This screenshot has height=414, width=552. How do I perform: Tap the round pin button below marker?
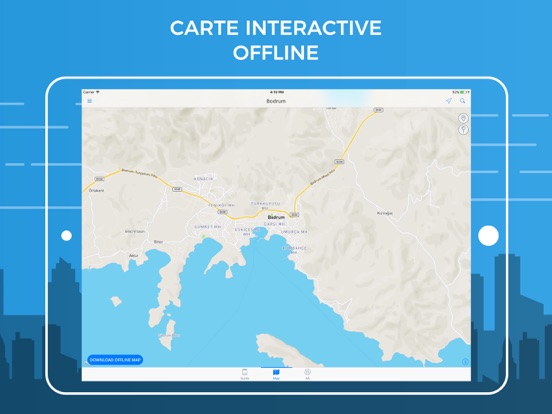463,130
